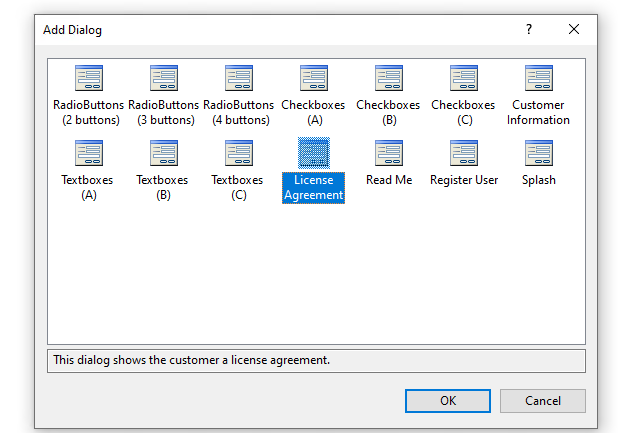This screenshot has height=433, width=618.
Task: Click the 'Checkboxes (A)' label text
Action: (x=313, y=112)
